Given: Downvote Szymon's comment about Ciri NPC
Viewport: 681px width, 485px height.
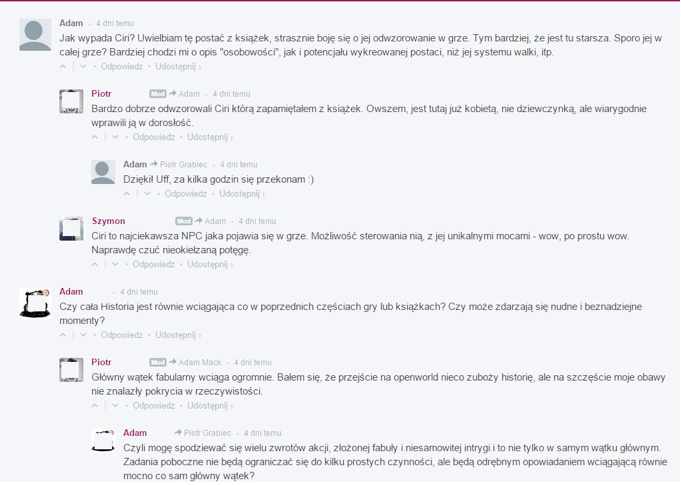Looking at the screenshot, I should pyautogui.click(x=115, y=264).
